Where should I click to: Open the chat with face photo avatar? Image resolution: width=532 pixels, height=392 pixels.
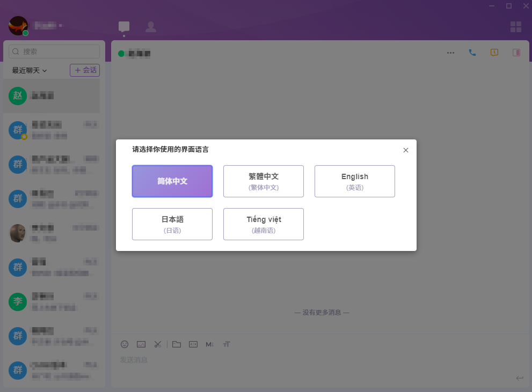[x=18, y=233]
